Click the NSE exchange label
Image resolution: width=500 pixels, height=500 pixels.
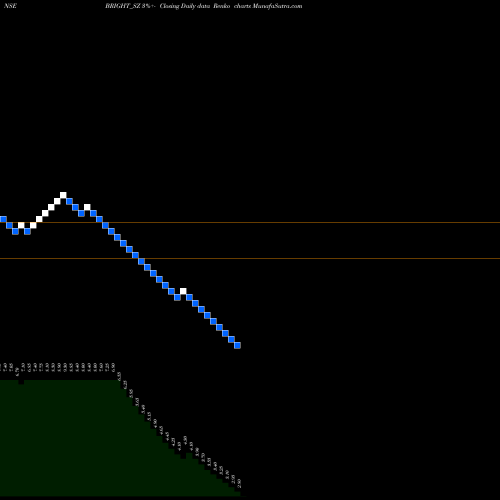point(10,6)
